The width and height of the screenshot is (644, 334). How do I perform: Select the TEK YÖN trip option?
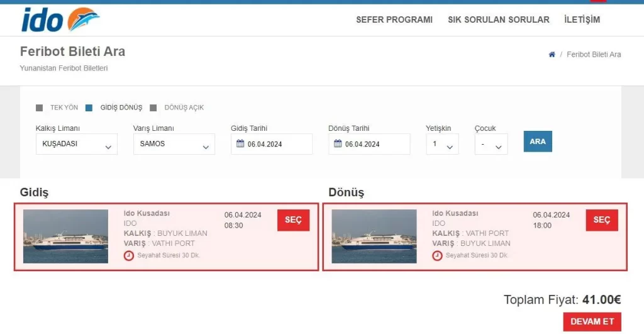pos(57,108)
